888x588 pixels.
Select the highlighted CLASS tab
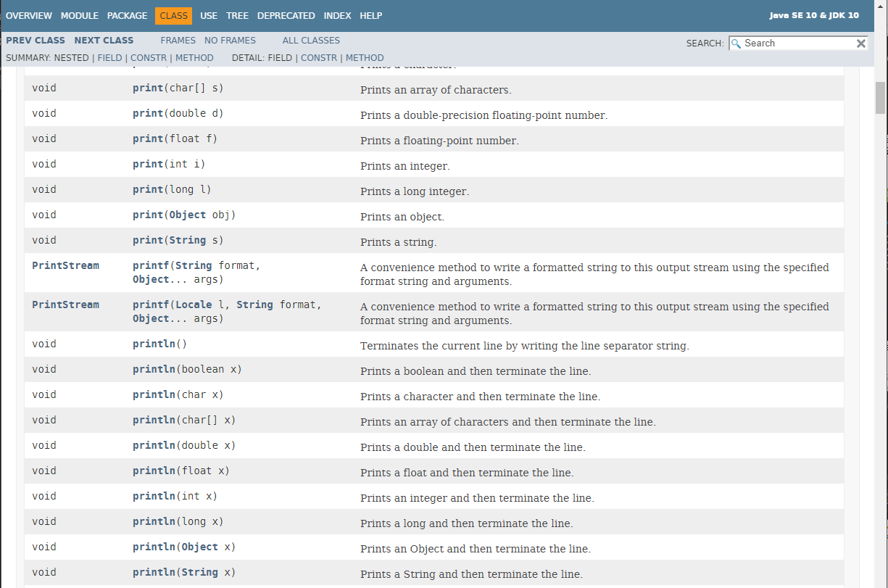[174, 15]
